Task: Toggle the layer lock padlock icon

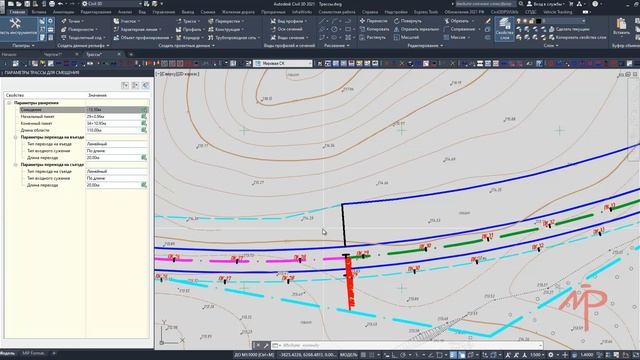Action: [x=531, y=20]
